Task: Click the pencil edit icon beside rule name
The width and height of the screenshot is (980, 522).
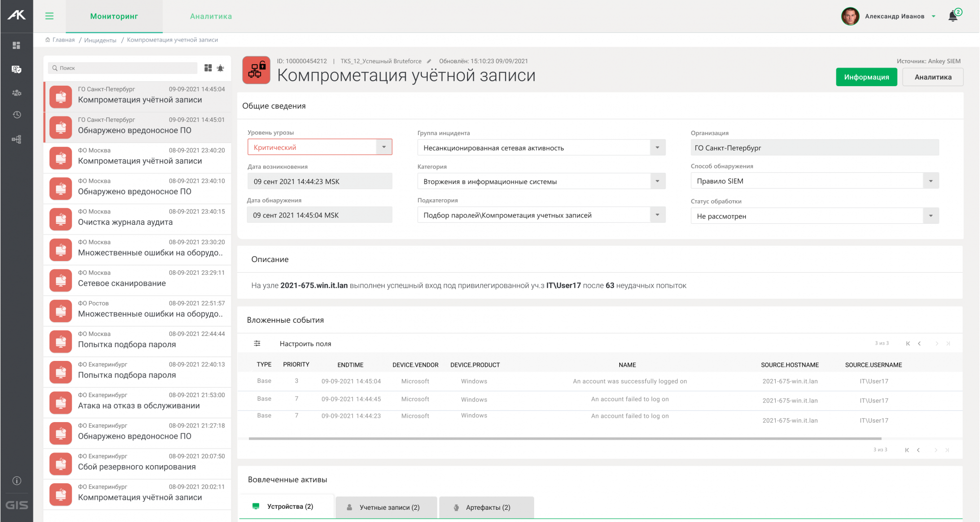Action: tap(429, 61)
